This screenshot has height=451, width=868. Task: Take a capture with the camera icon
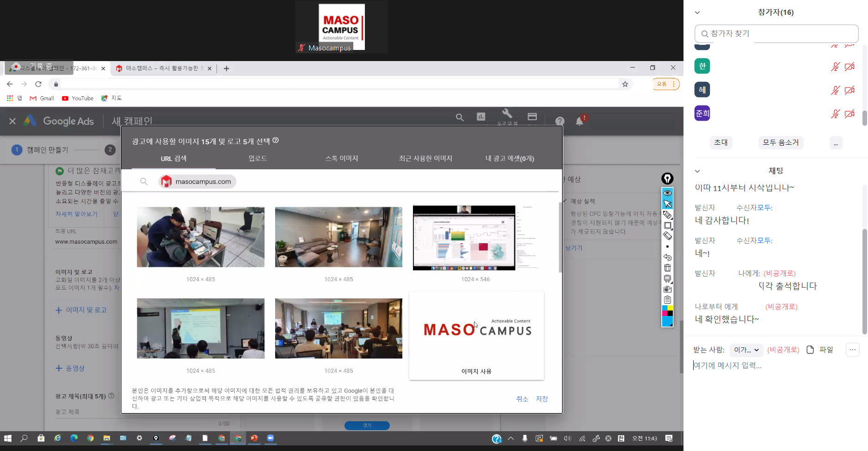(x=667, y=289)
